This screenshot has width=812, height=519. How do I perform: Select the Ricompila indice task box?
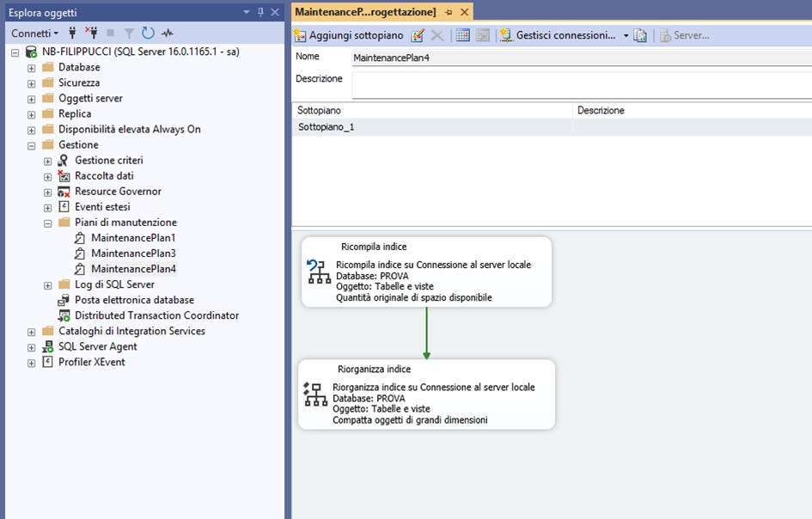point(426,272)
